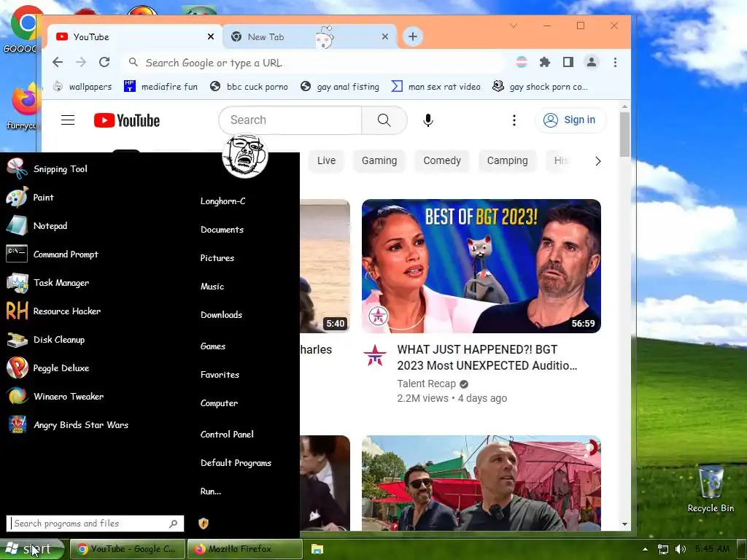The height and width of the screenshot is (560, 747).
Task: Select the Live category chip
Action: tap(326, 161)
